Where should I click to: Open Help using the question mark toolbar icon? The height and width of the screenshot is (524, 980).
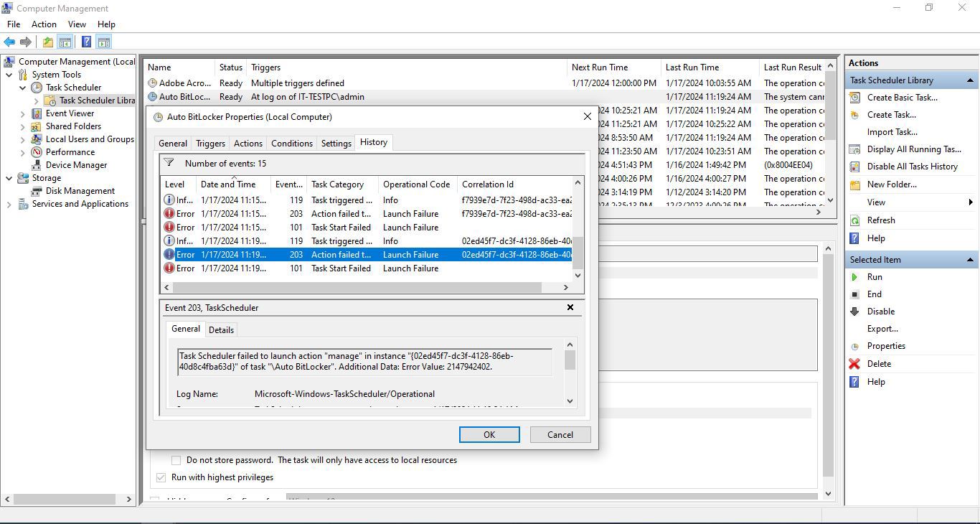tap(85, 42)
